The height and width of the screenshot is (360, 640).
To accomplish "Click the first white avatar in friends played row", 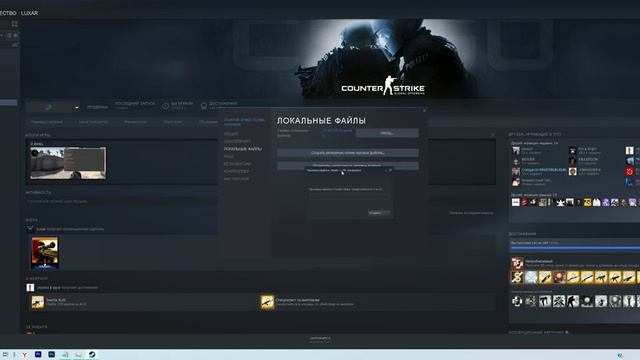I will pos(516,202).
